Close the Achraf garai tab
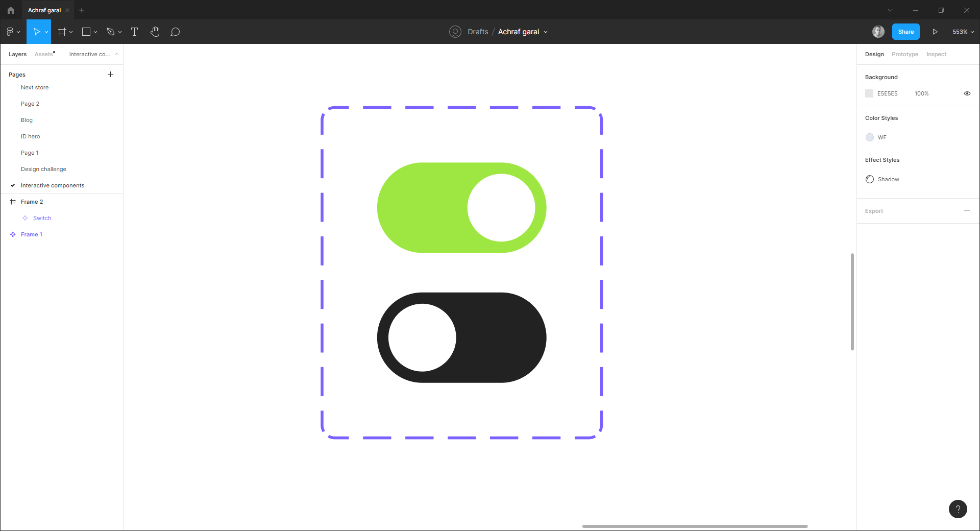The image size is (980, 531). click(67, 10)
